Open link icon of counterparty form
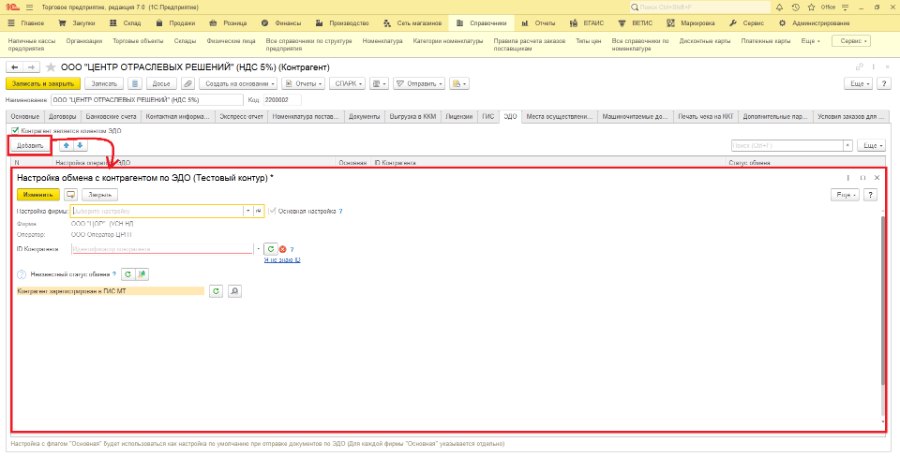Screen dimensions: 900x457 click(859, 67)
